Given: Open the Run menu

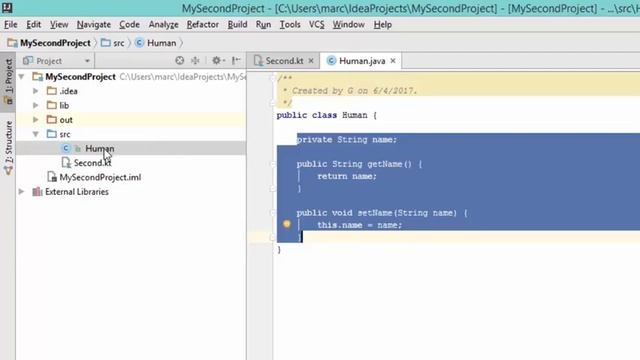Looking at the screenshot, I should pyautogui.click(x=263, y=24).
